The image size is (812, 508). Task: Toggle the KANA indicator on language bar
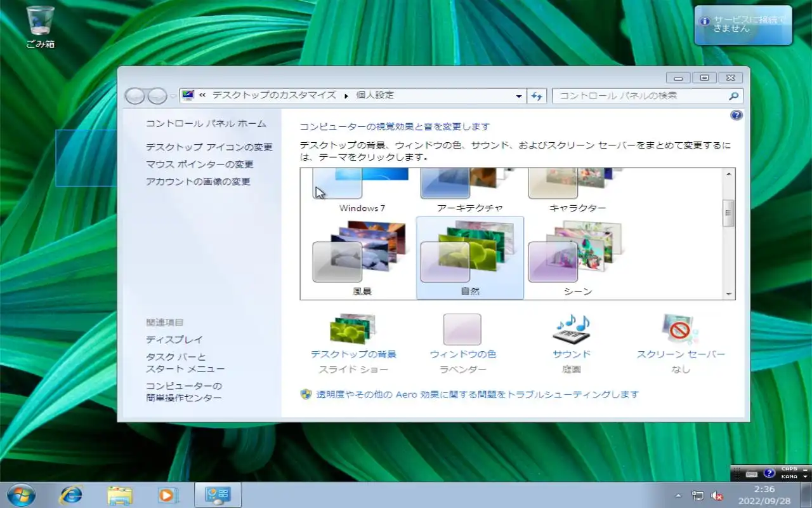[x=789, y=476]
